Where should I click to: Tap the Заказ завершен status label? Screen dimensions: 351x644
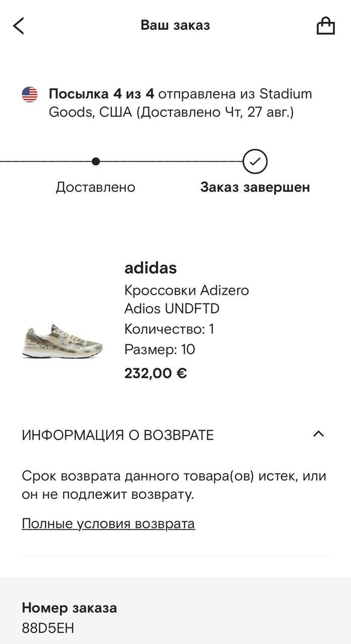[255, 187]
